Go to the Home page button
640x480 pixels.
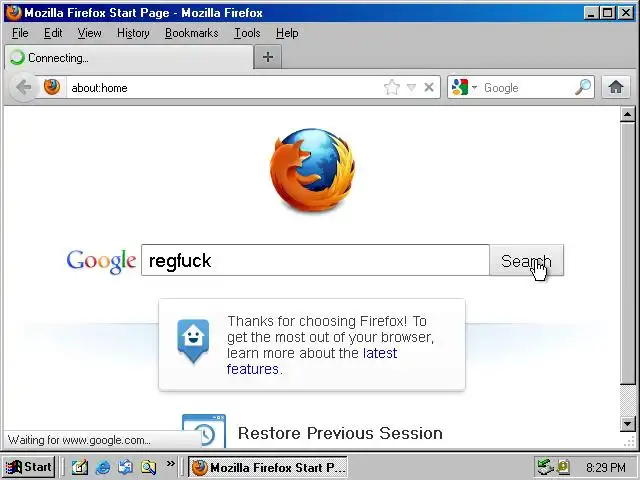point(616,87)
